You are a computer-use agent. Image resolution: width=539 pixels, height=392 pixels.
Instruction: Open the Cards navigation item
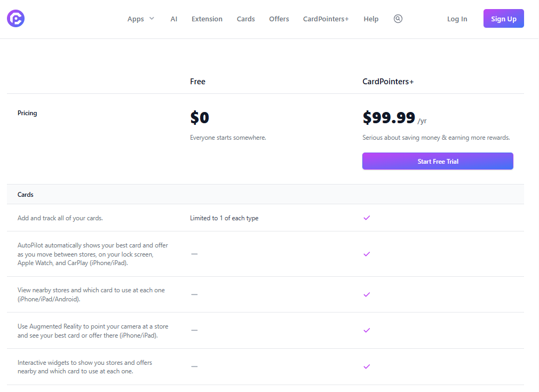(x=246, y=19)
